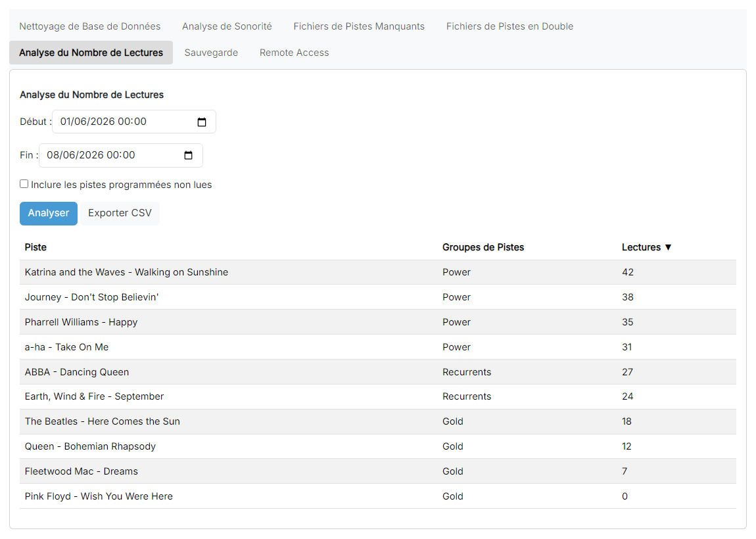Switch to Remote Access tab

coord(294,53)
